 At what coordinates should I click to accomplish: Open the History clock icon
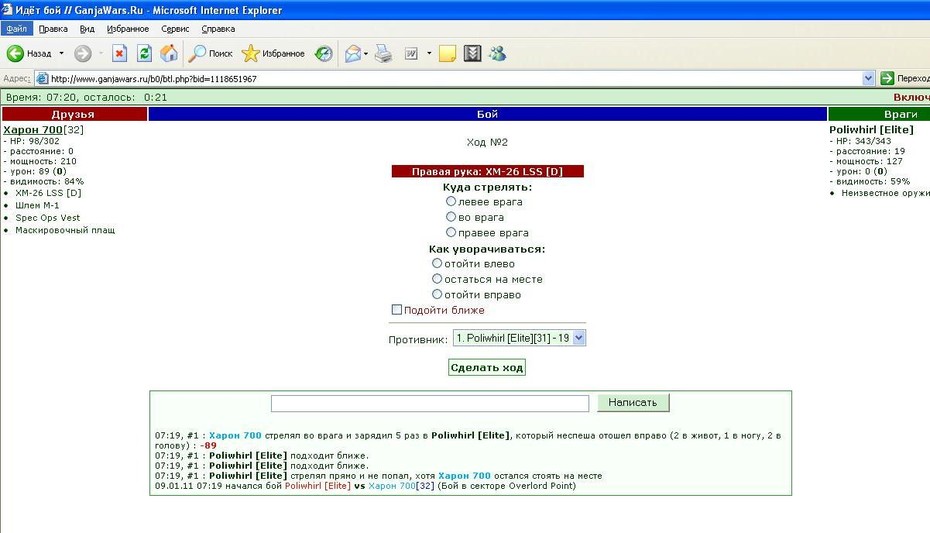click(x=323, y=53)
